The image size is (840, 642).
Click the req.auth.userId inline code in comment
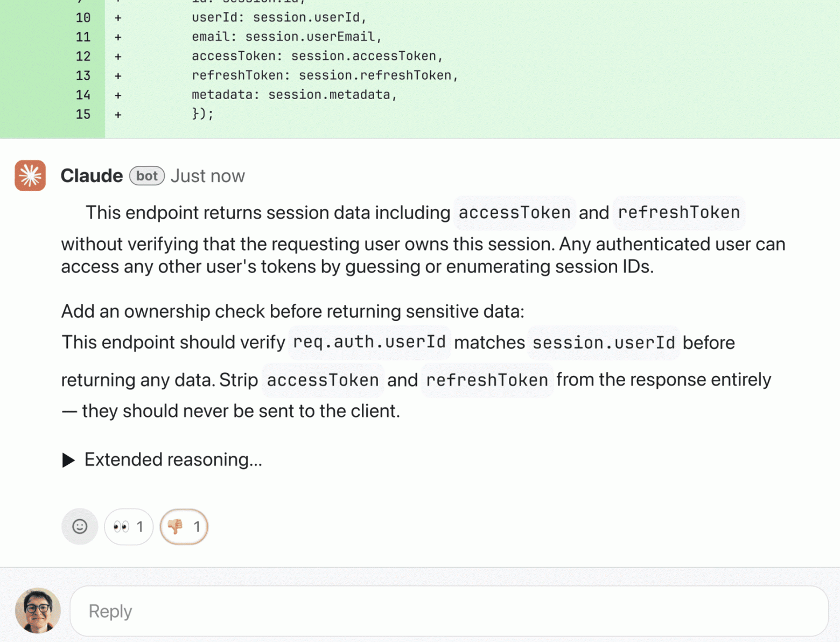(x=369, y=342)
